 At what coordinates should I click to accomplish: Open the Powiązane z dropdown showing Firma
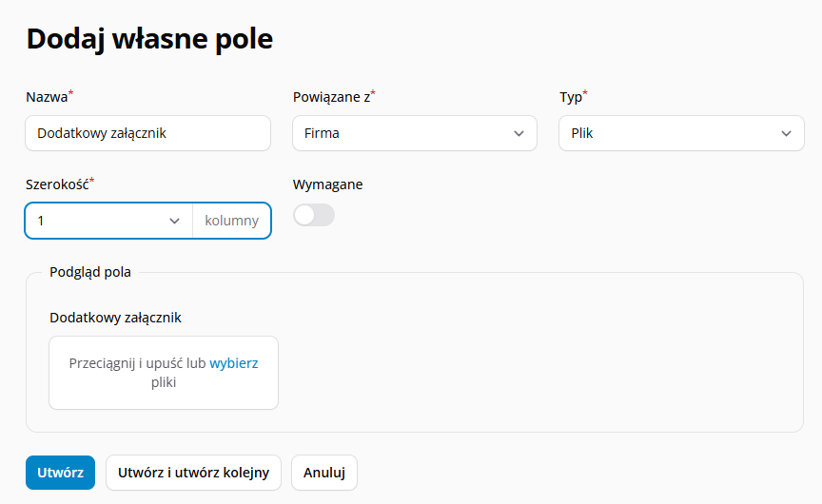click(415, 133)
